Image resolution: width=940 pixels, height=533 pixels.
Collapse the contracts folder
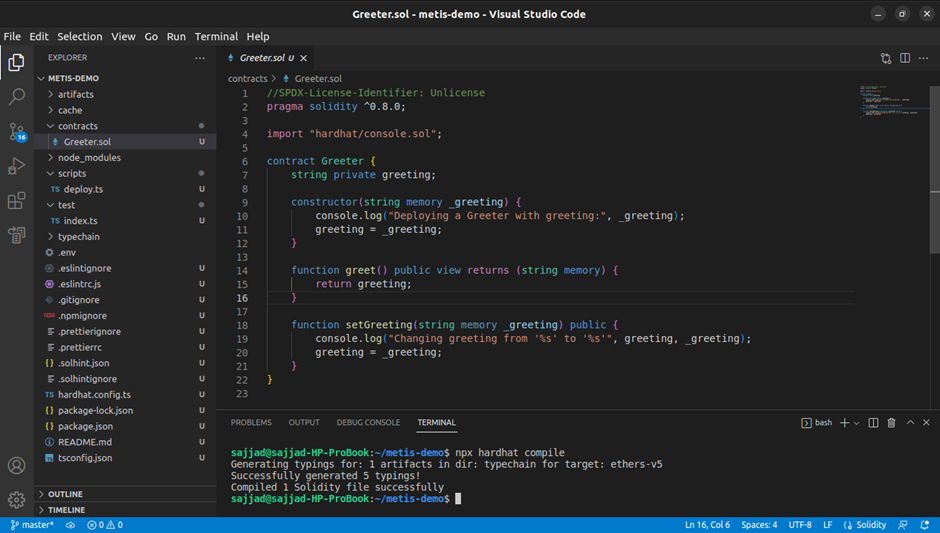[125, 126]
